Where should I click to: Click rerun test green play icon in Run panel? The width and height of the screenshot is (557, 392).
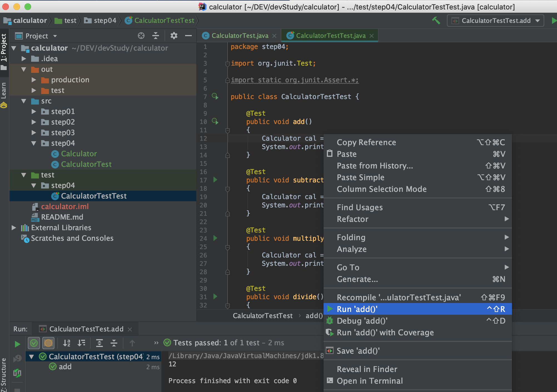coord(17,344)
